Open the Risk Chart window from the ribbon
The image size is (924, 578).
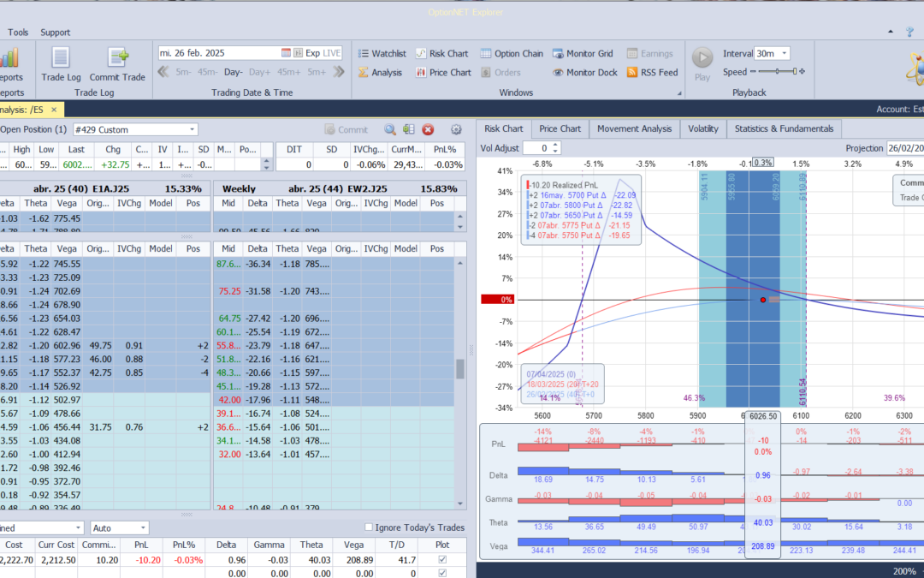442,54
